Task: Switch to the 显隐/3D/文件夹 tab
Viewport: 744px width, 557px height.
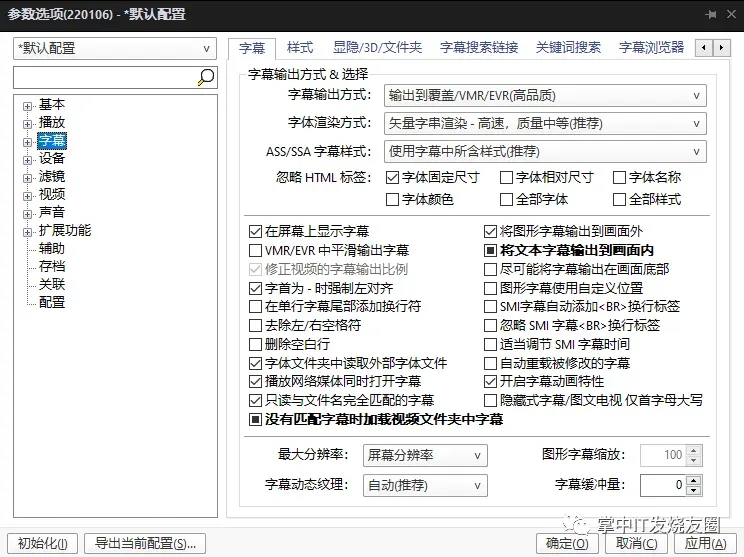Action: tap(377, 47)
